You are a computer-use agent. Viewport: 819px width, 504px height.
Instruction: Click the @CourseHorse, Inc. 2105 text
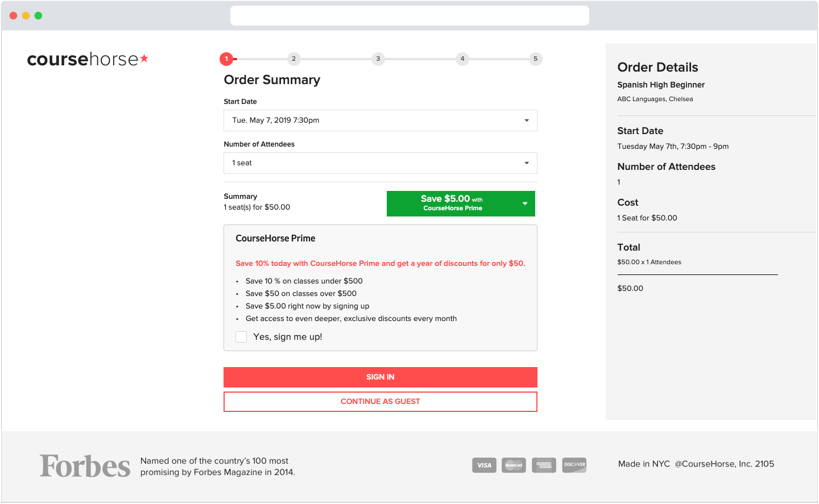(725, 464)
